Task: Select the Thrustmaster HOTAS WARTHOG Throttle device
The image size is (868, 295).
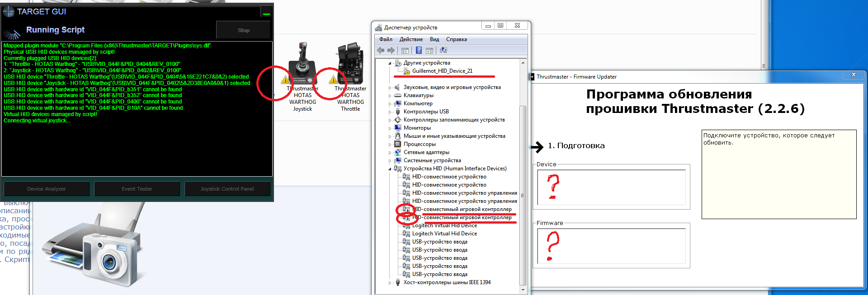Action: click(x=350, y=77)
